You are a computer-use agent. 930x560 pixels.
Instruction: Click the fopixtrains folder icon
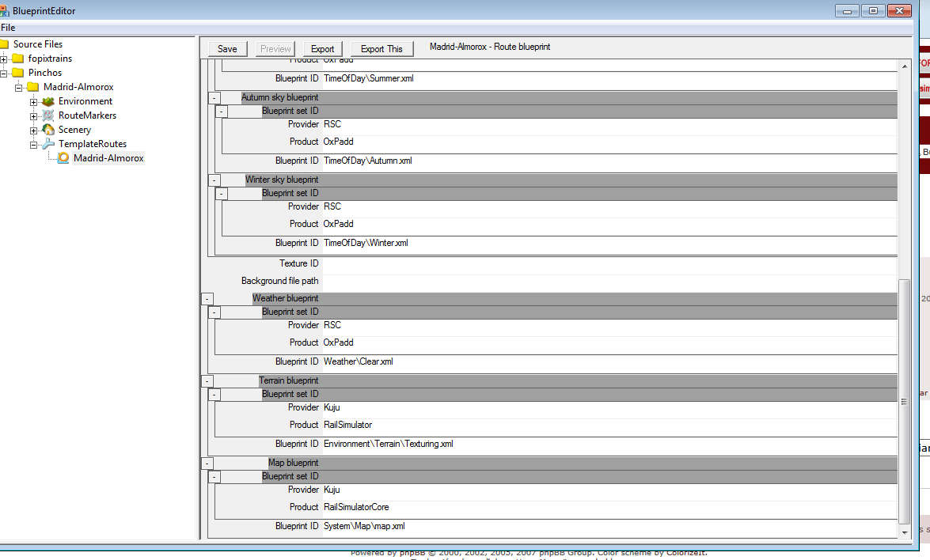coord(18,59)
